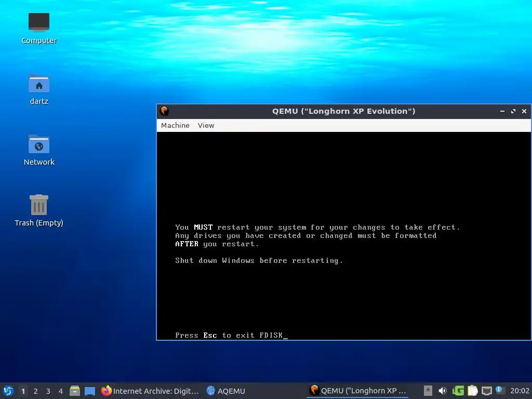
Task: Open the Computer desktop icon
Action: pyautogui.click(x=39, y=29)
